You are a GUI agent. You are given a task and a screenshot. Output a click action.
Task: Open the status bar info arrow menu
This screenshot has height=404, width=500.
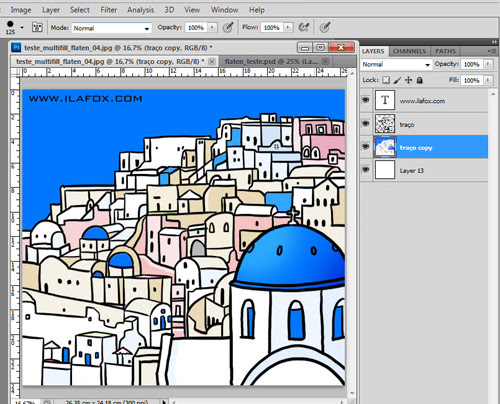(x=164, y=402)
